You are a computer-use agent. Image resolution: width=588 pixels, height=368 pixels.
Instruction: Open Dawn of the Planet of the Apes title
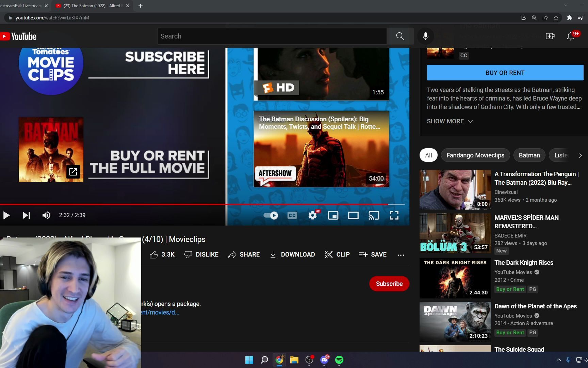tap(535, 306)
